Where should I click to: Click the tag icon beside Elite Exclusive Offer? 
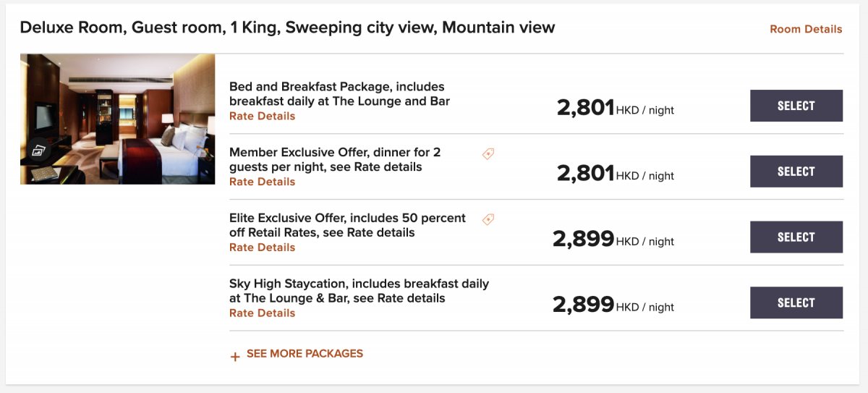coord(488,219)
